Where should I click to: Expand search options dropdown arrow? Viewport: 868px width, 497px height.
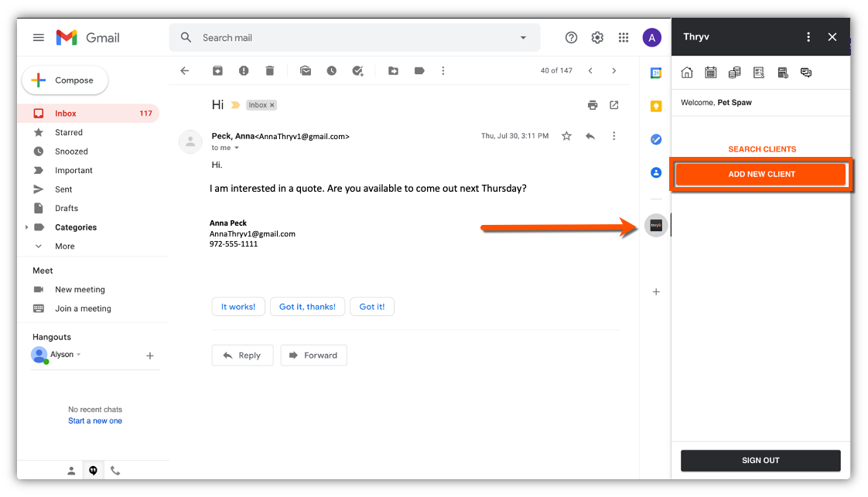pos(523,38)
